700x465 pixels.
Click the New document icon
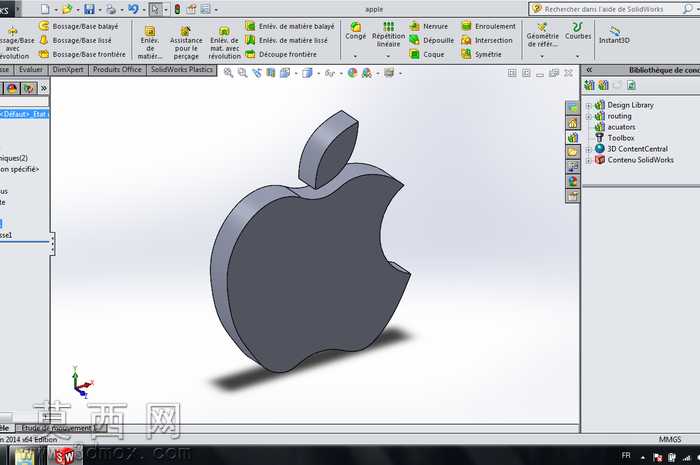(x=45, y=8)
